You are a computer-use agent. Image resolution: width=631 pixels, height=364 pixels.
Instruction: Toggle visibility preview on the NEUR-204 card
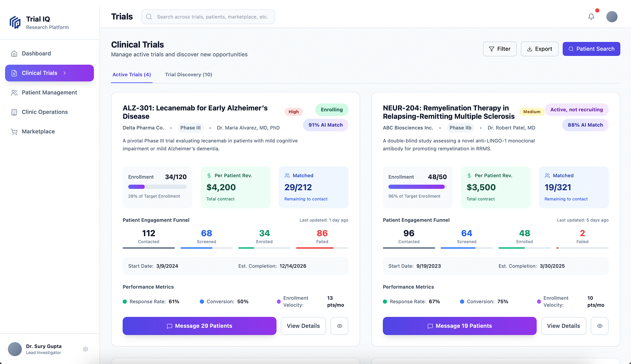pyautogui.click(x=599, y=326)
